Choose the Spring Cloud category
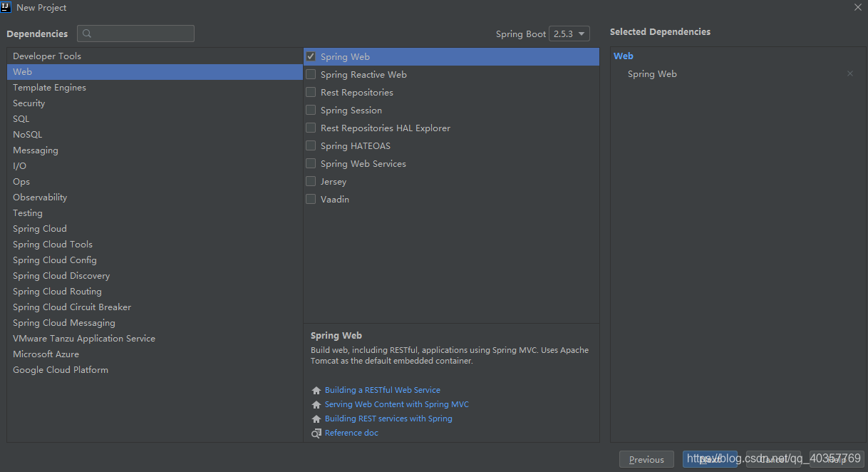868x472 pixels. click(x=155, y=229)
